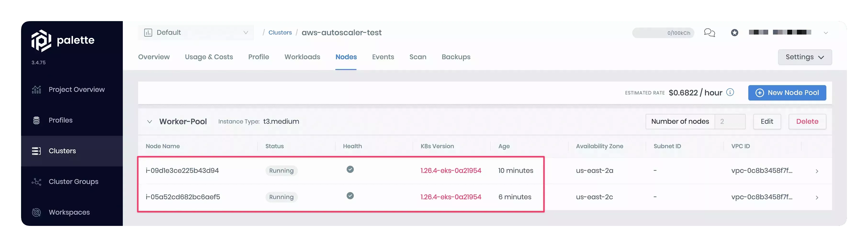This screenshot has height=247, width=868.
Task: Open the Events tab
Action: pyautogui.click(x=383, y=57)
